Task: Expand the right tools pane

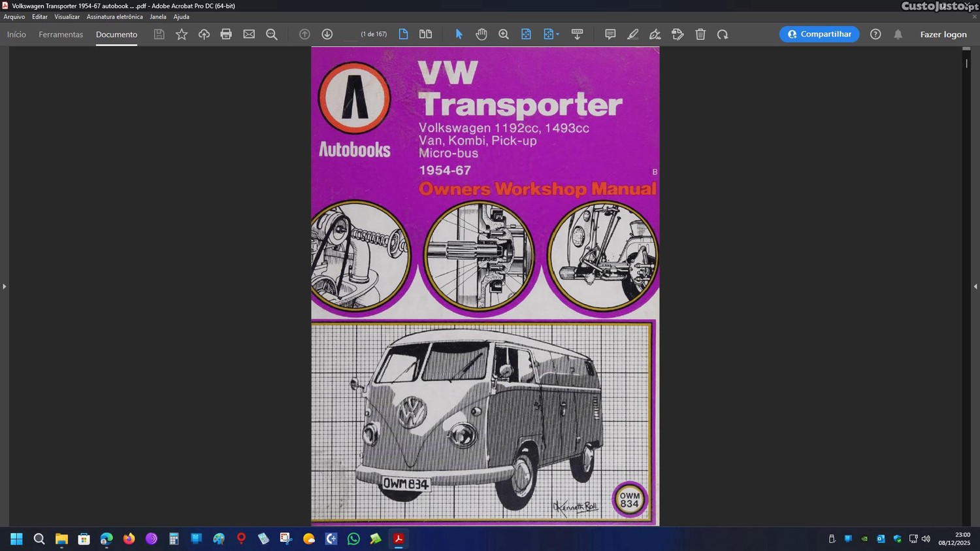Action: pos(975,286)
